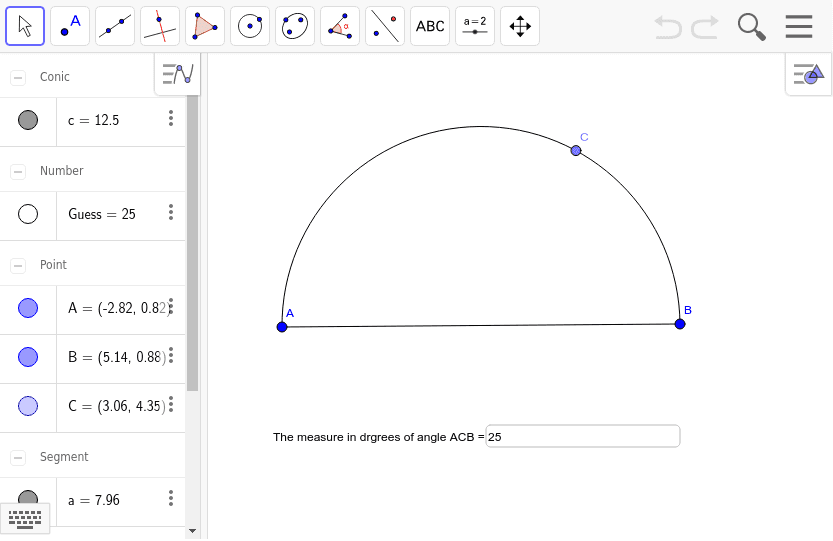Select the 'A = (-2.82, 0.82)' entry
The image size is (833, 541).
(119, 308)
